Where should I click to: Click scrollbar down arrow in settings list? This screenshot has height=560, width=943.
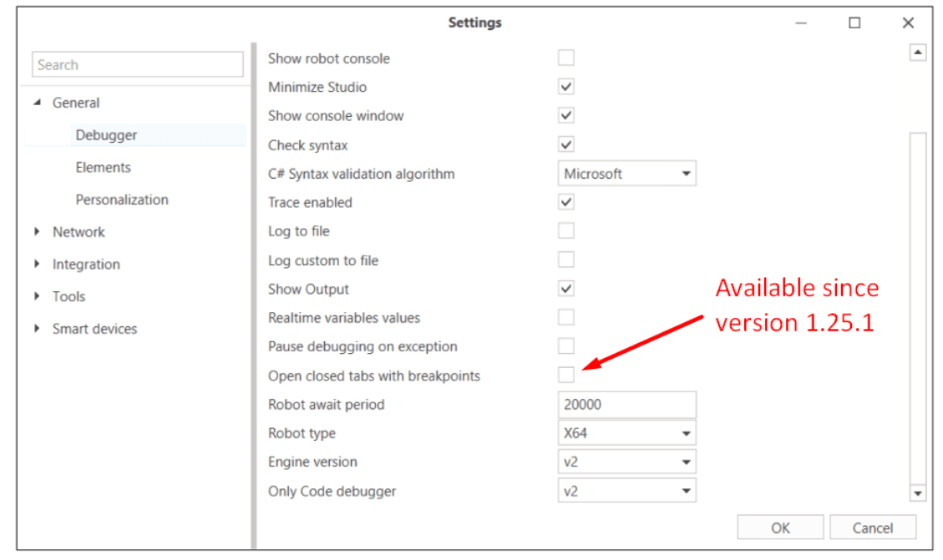[918, 493]
